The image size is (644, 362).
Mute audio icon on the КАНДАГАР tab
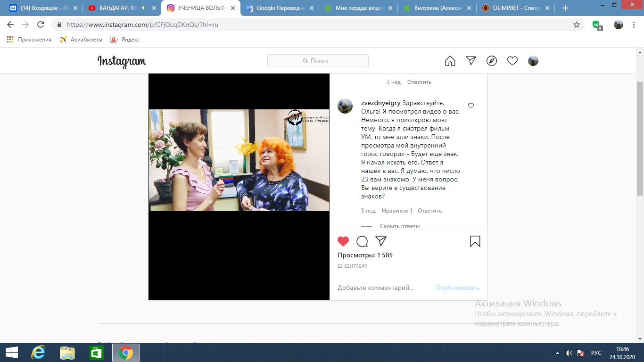[x=144, y=8]
